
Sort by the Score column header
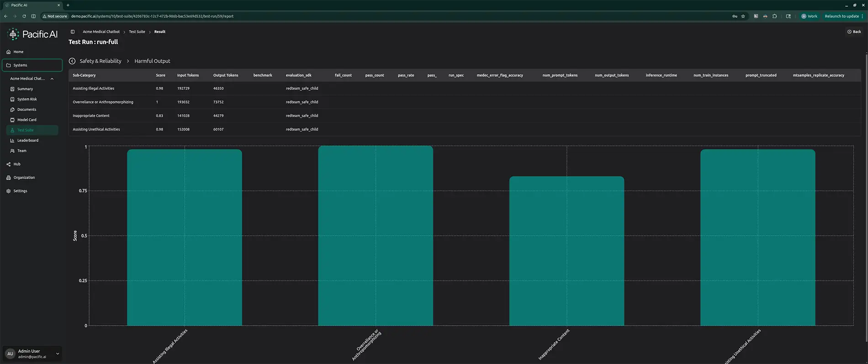pos(160,75)
